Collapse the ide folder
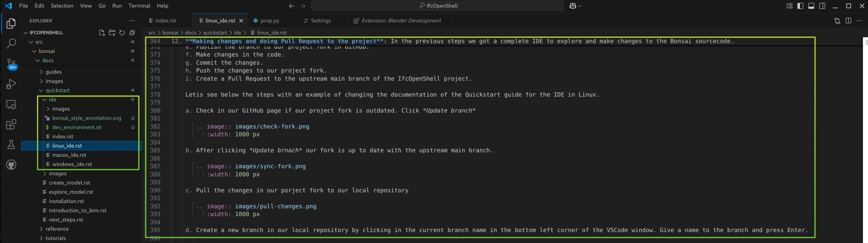Image resolution: width=868 pixels, height=243 pixels. point(45,99)
